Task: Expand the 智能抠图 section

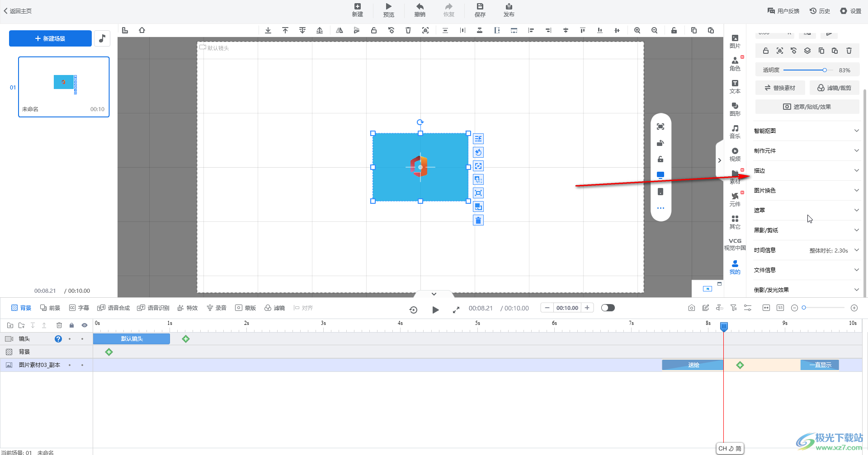Action: pos(807,131)
